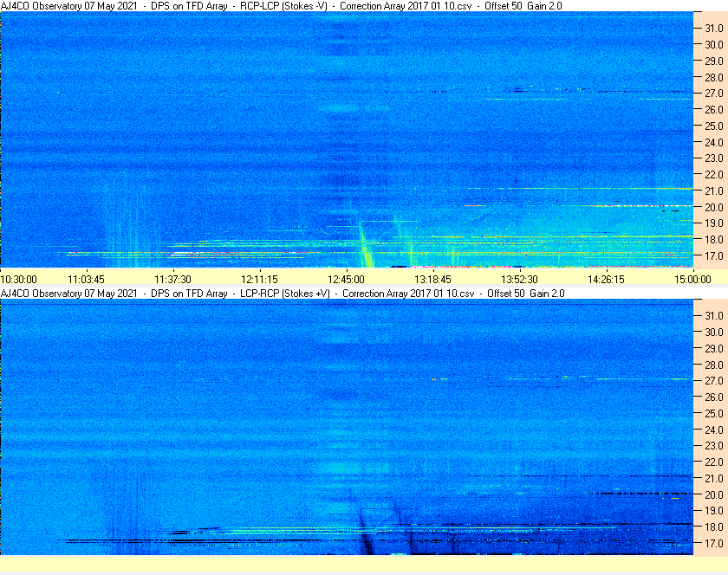The image size is (728, 575).
Task: Click the 24.0 frequency label on top chart
Action: point(714,142)
